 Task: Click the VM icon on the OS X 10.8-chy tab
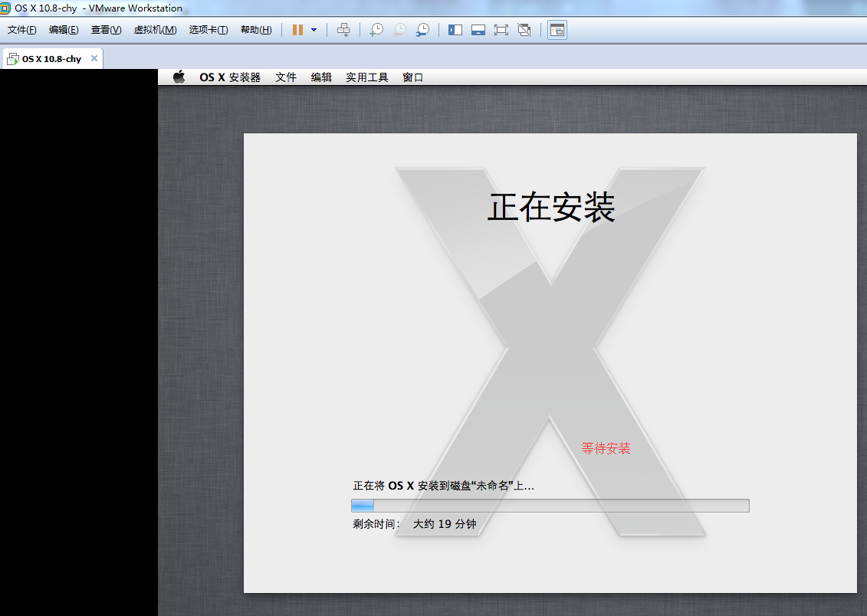coord(13,58)
